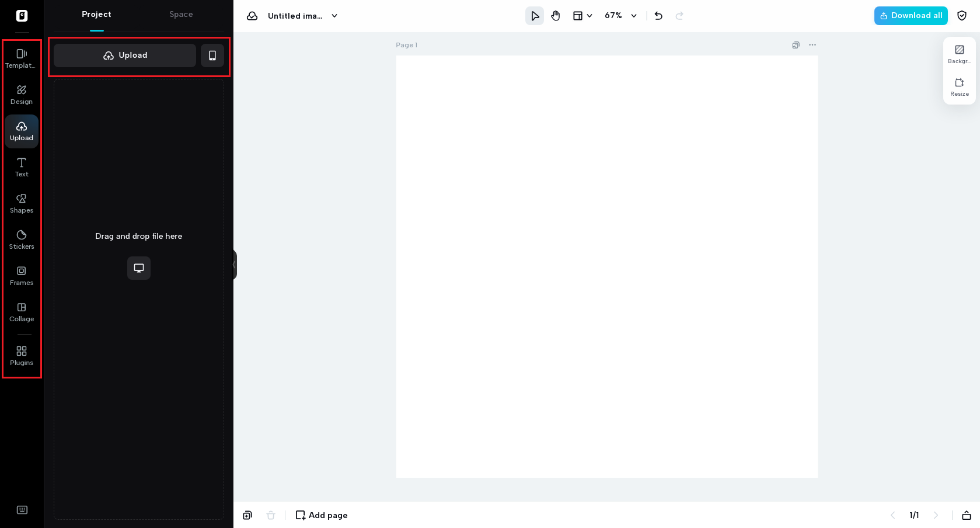This screenshot has width=980, height=528.
Task: Open the Collage panel
Action: pyautogui.click(x=21, y=312)
